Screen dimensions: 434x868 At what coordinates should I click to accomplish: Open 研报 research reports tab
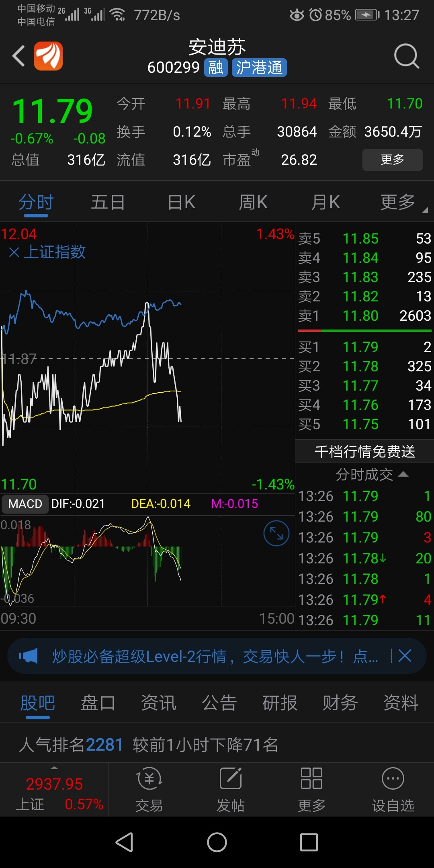(x=280, y=703)
